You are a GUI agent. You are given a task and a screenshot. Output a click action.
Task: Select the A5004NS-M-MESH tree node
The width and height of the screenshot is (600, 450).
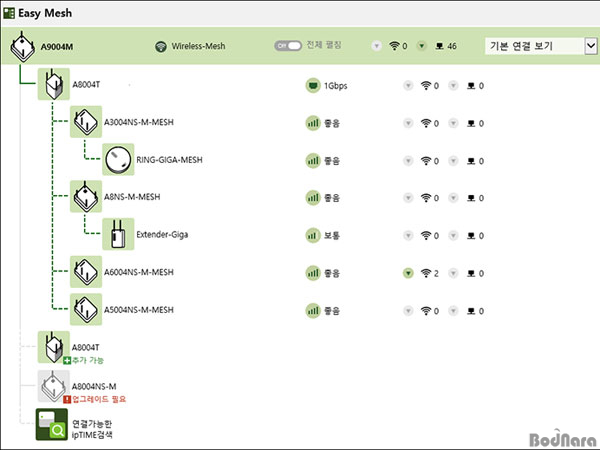[x=138, y=310]
